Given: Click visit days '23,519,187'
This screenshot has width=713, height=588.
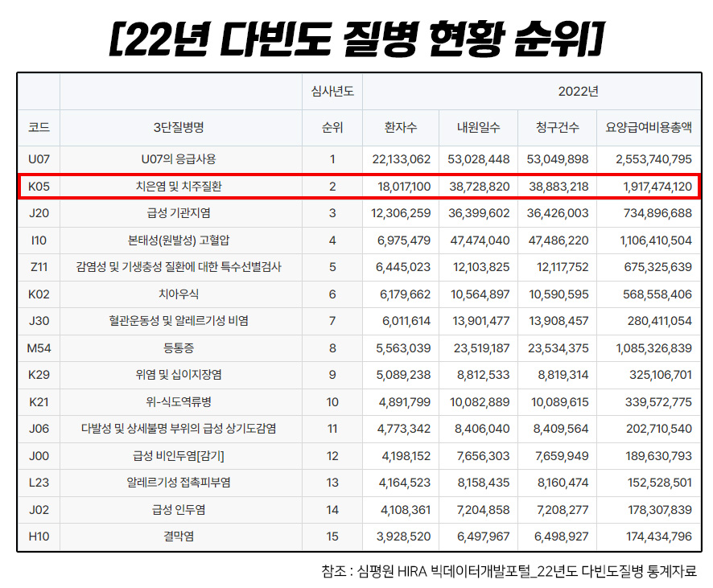Looking at the screenshot, I should [481, 348].
